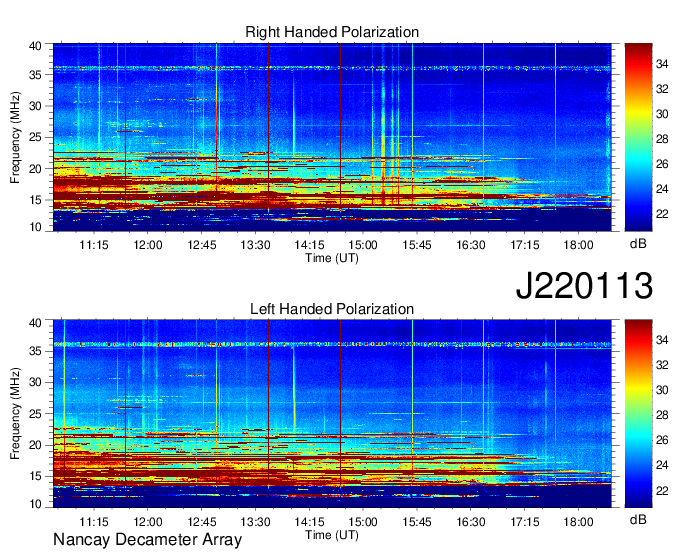The height and width of the screenshot is (552, 680).
Task: Click the 24 dB label on lower color bar
Action: click(x=662, y=465)
